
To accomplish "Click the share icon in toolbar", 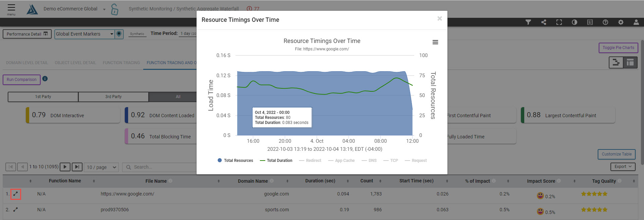I will tap(544, 22).
